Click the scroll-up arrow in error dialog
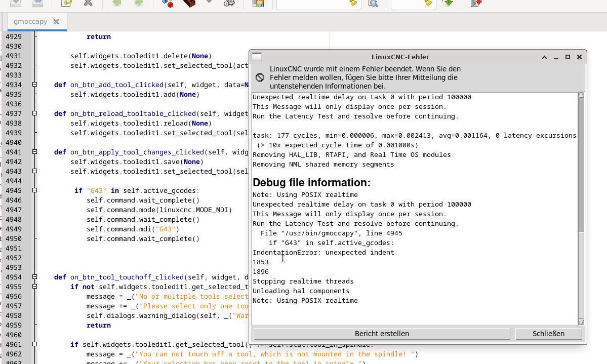607x364 pixels. pos(581,95)
